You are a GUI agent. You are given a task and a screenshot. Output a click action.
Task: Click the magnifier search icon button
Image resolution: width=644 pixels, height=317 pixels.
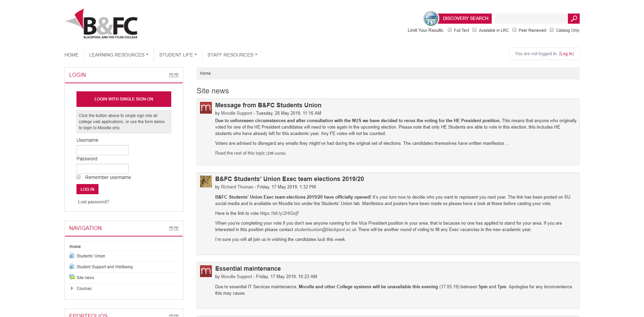tap(574, 19)
